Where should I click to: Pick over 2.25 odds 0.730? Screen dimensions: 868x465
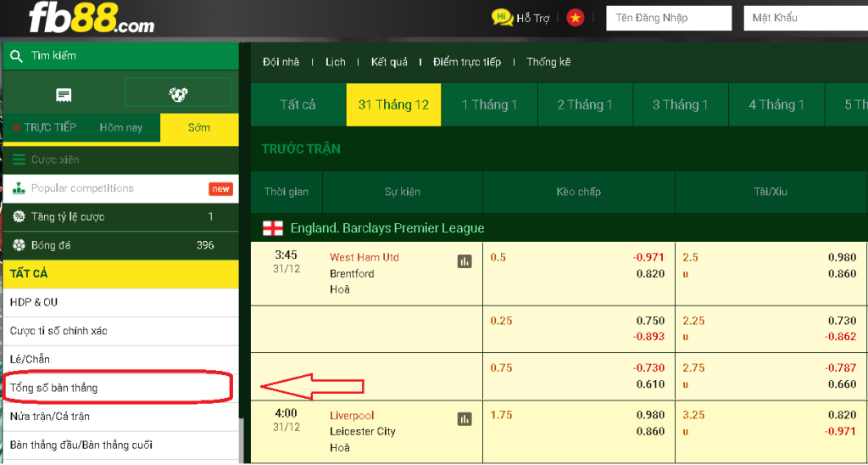click(x=842, y=321)
